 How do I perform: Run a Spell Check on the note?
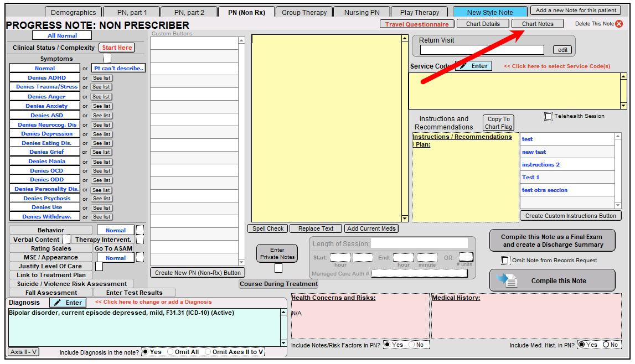pos(267,228)
